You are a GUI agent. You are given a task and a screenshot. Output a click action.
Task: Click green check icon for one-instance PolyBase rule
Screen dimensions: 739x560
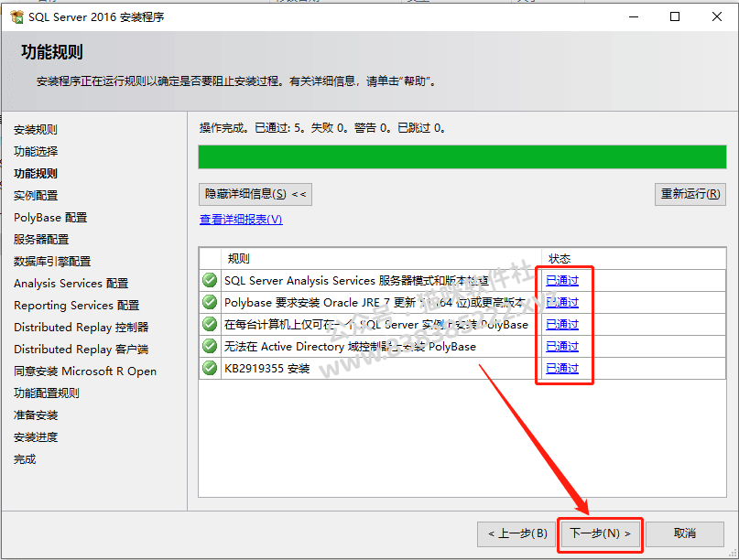point(210,324)
